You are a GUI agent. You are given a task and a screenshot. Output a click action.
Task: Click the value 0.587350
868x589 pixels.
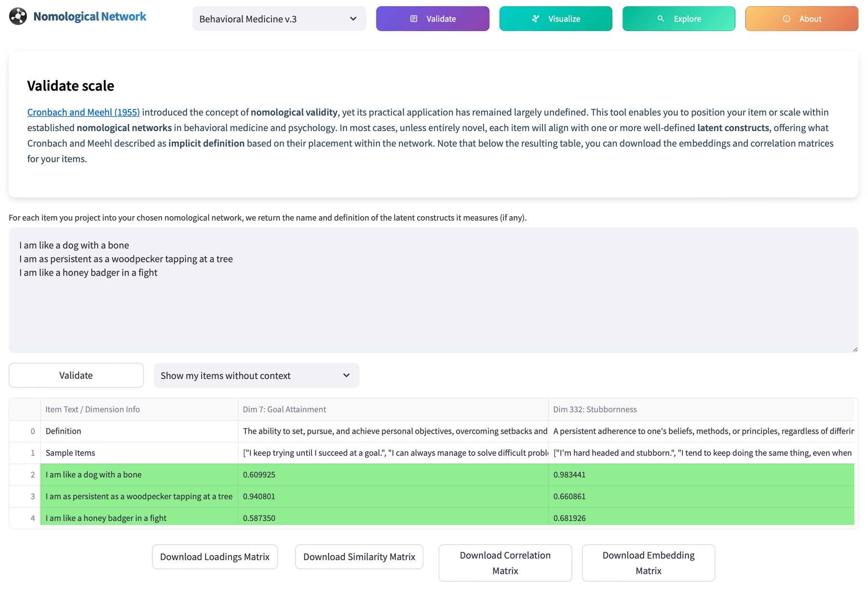259,518
